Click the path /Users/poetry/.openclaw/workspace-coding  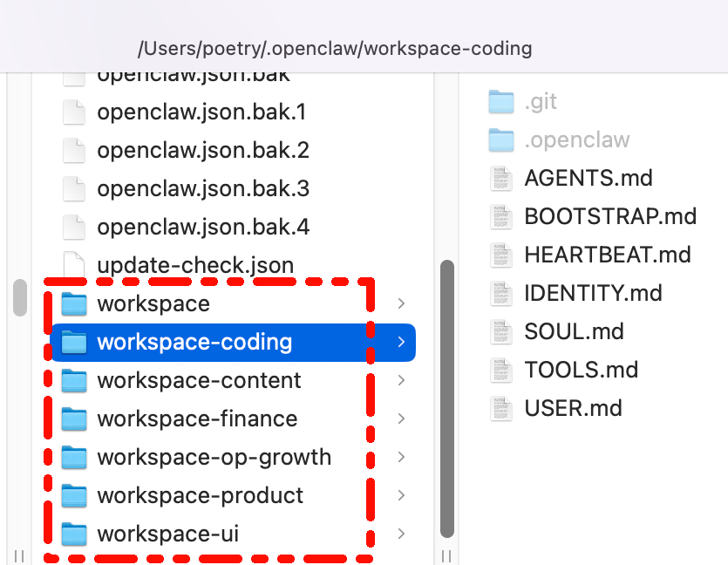tap(335, 48)
